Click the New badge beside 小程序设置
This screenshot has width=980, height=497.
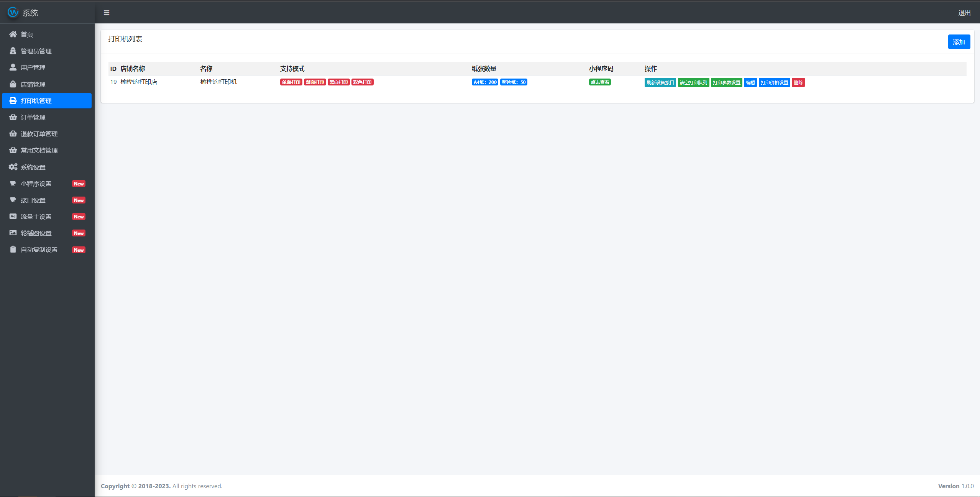click(79, 184)
